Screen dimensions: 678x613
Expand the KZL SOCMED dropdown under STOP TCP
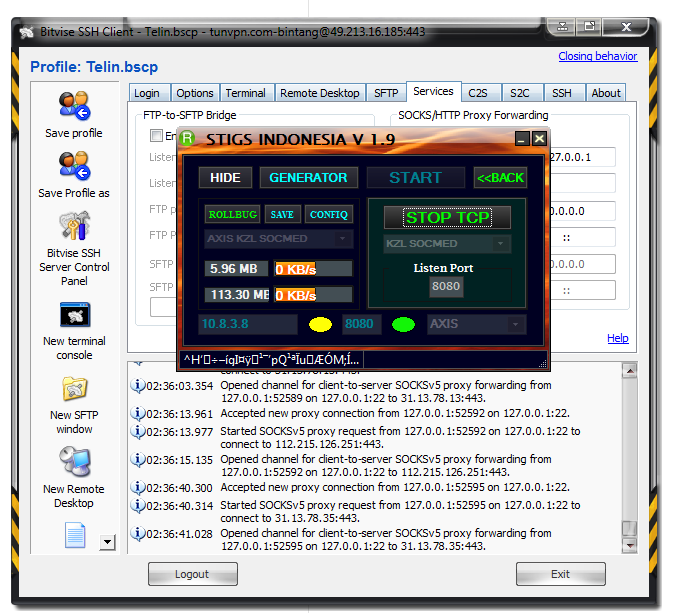pyautogui.click(x=500, y=243)
